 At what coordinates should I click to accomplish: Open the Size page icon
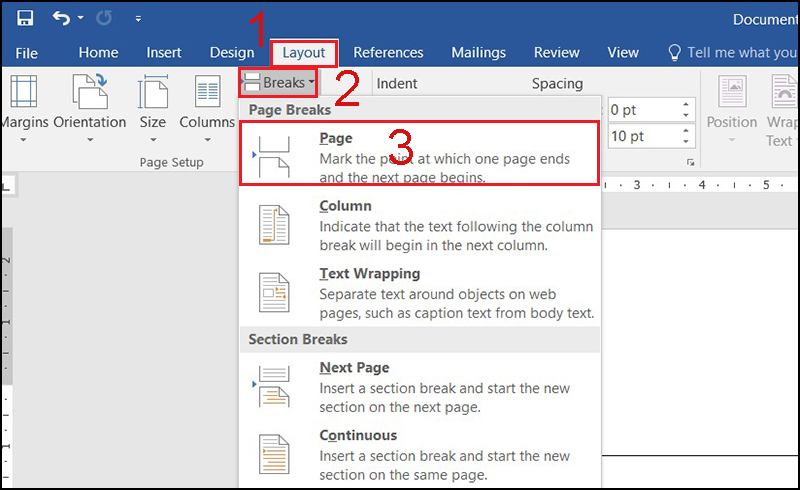153,91
